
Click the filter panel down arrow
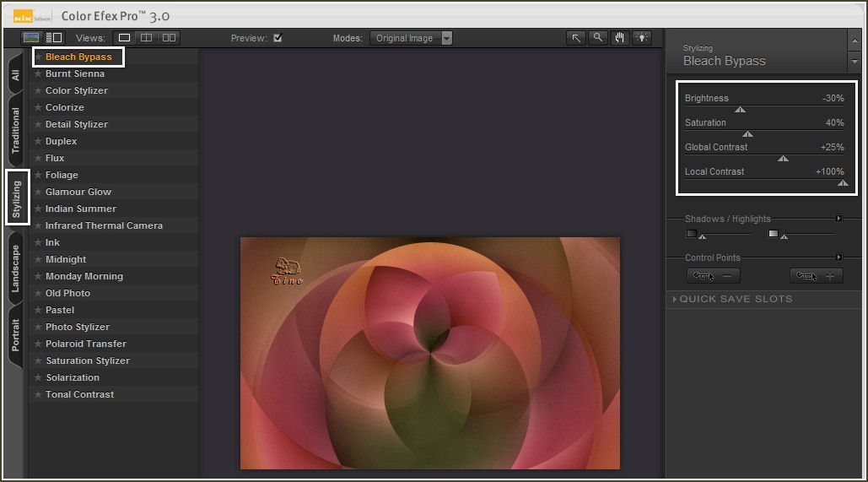click(855, 62)
